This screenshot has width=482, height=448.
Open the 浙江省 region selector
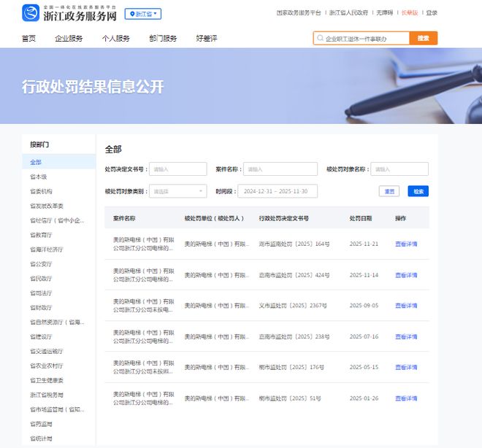tap(143, 14)
